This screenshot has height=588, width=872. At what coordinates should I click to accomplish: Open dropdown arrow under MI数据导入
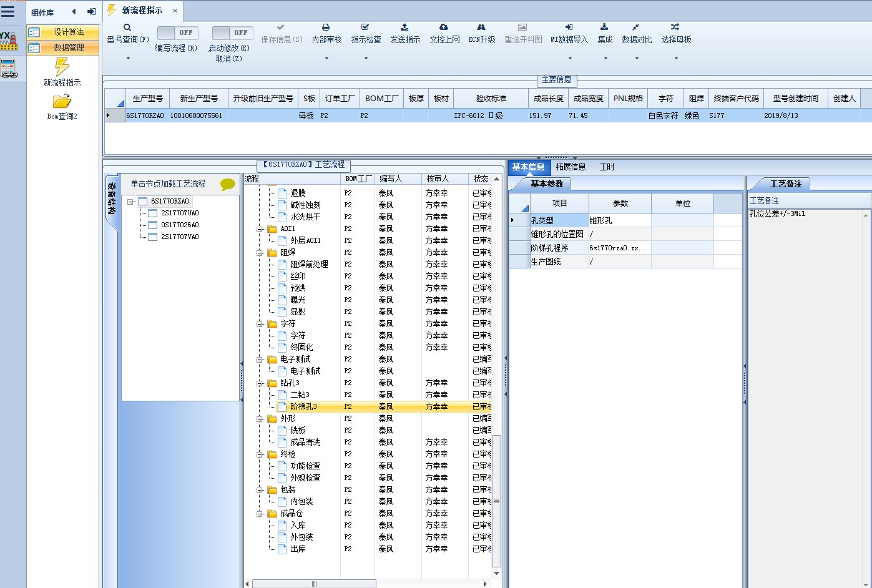tap(569, 59)
